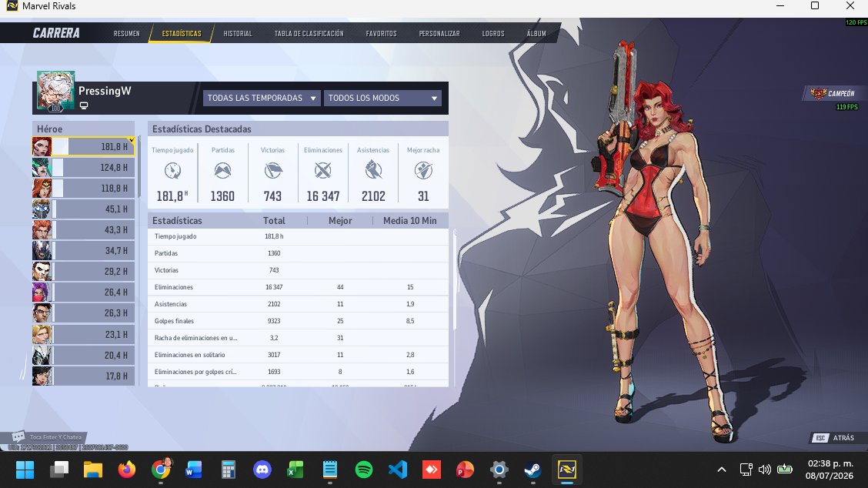Select the hero row with 124,8 H
The width and height of the screenshot is (868, 488).
(x=84, y=167)
